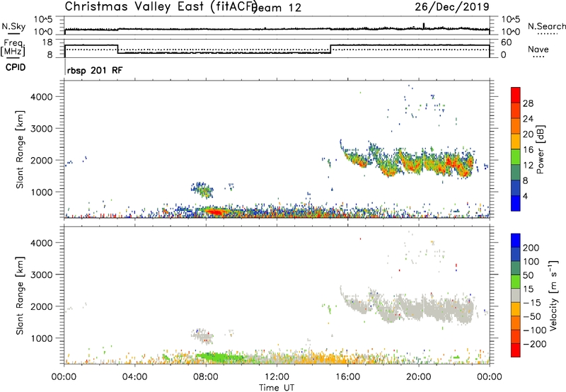The width and height of the screenshot is (566, 392).
Task: Click the '12:00' time tick label
Action: [x=277, y=377]
